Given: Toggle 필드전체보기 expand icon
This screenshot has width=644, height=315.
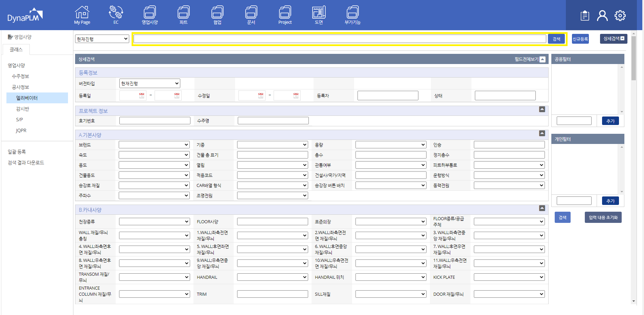Looking at the screenshot, I should (x=543, y=59).
